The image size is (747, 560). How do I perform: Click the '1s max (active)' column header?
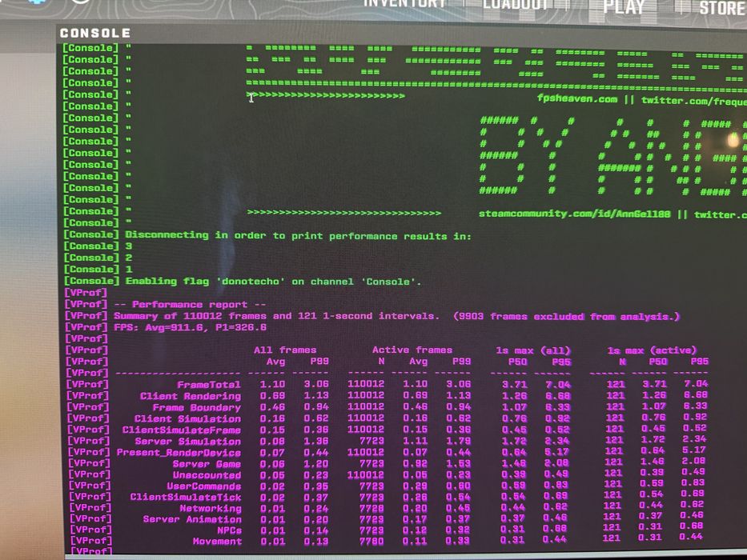pos(651,350)
